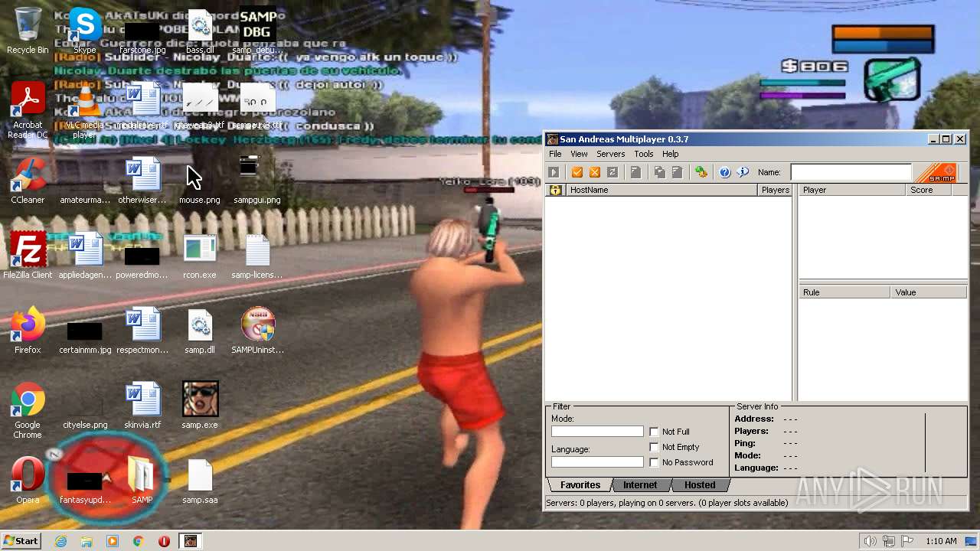The image size is (980, 551).
Task: Select skinvia.rtf document icon
Action: pyautogui.click(x=142, y=406)
